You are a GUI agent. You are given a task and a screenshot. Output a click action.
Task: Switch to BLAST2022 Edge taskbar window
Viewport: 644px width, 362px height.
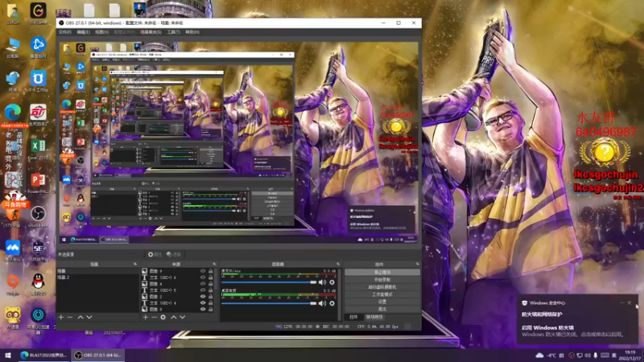point(44,355)
